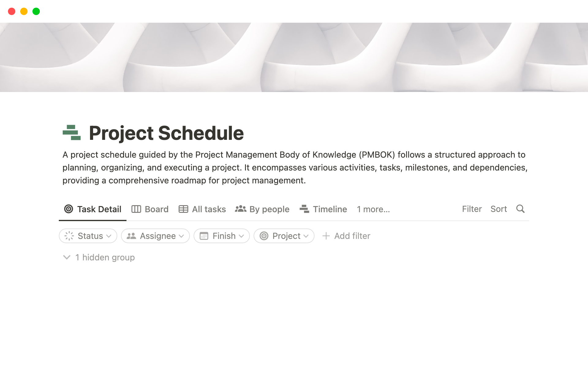Expand the Status filter dropdown
The width and height of the screenshot is (588, 368).
pos(88,236)
